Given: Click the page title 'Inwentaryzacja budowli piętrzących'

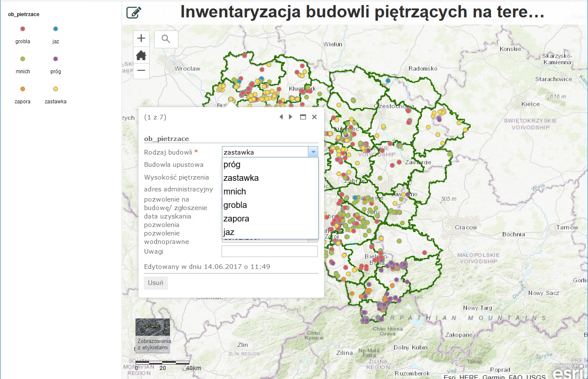Looking at the screenshot, I should point(362,12).
